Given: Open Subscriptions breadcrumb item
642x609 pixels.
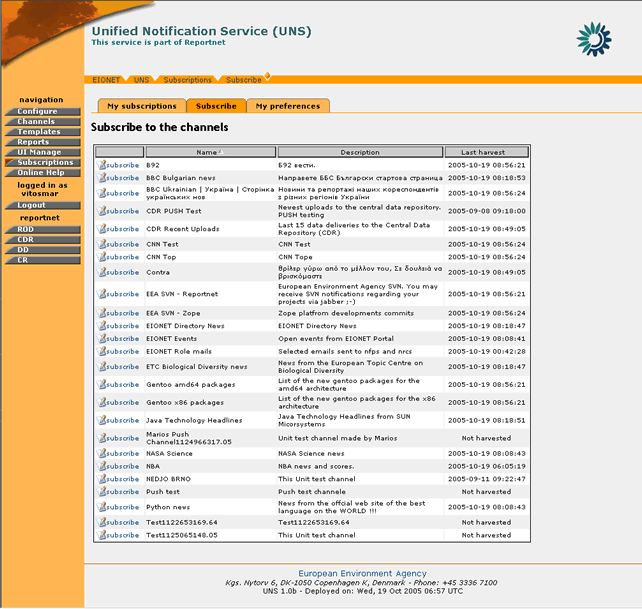Looking at the screenshot, I should [188, 80].
